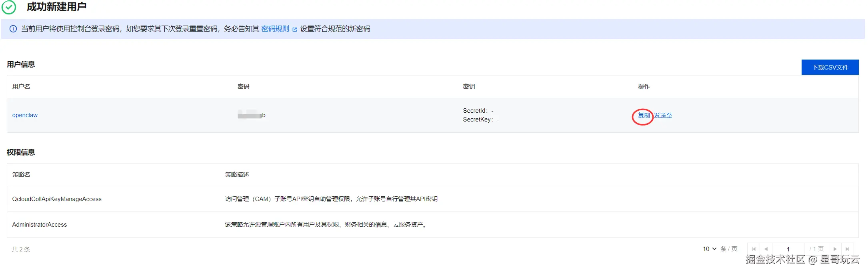
Task: Open the 密码规则 link
Action: 275,29
